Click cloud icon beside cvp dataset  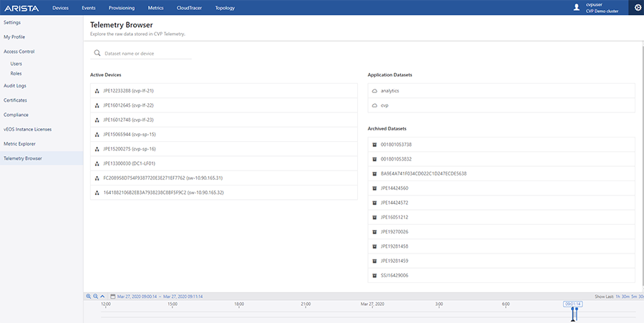pos(374,105)
